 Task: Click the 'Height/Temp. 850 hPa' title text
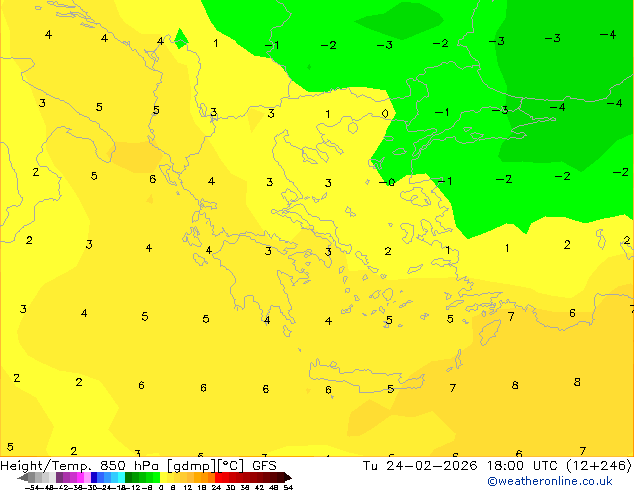(x=80, y=466)
